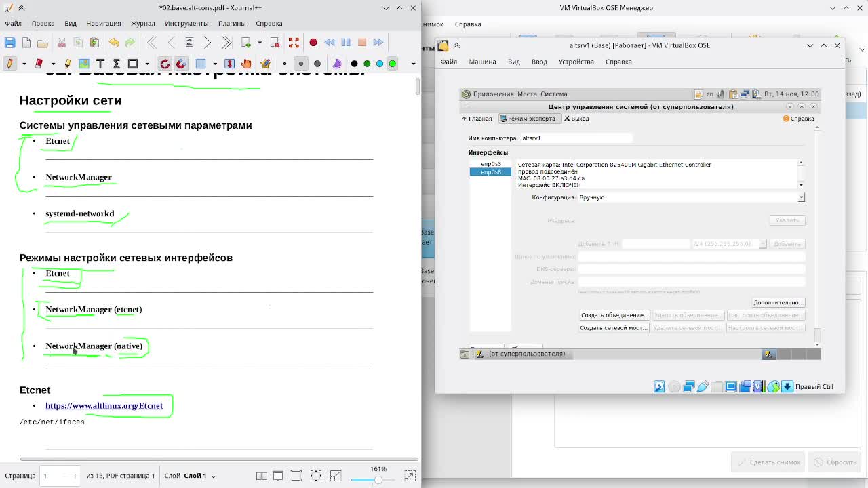868x488 pixels.
Task: Click the Additional settings button
Action: pos(778,302)
